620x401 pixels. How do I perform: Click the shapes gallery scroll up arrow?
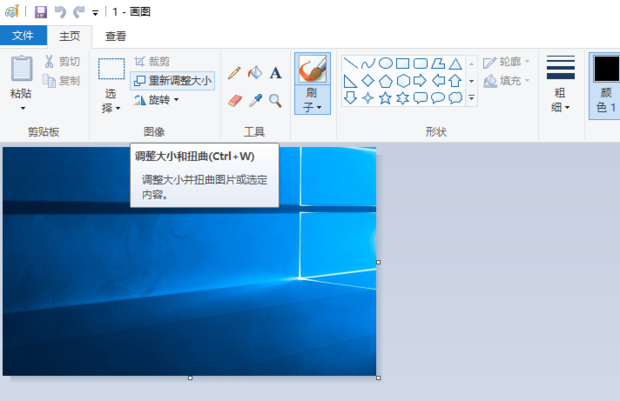click(471, 63)
